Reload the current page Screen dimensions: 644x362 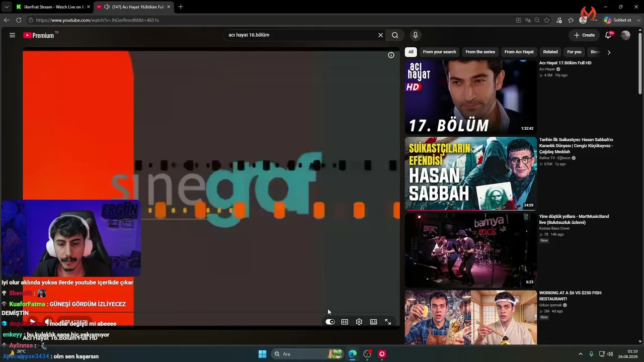pyautogui.click(x=19, y=20)
